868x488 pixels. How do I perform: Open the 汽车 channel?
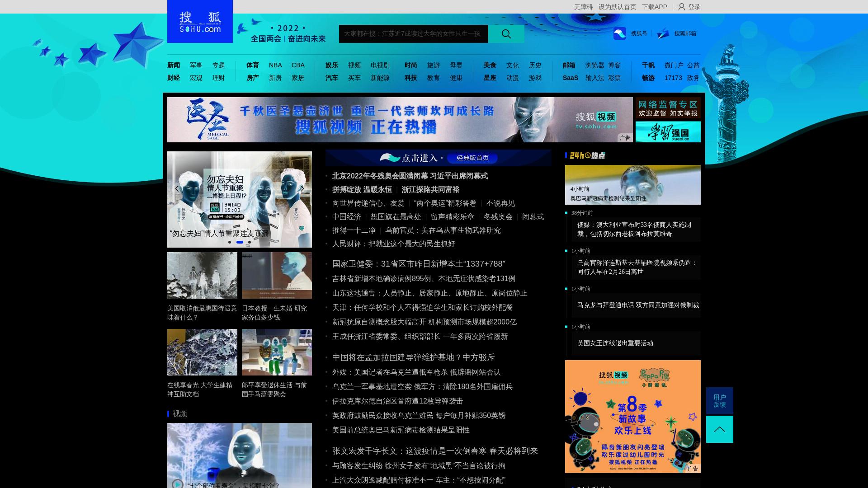(332, 78)
